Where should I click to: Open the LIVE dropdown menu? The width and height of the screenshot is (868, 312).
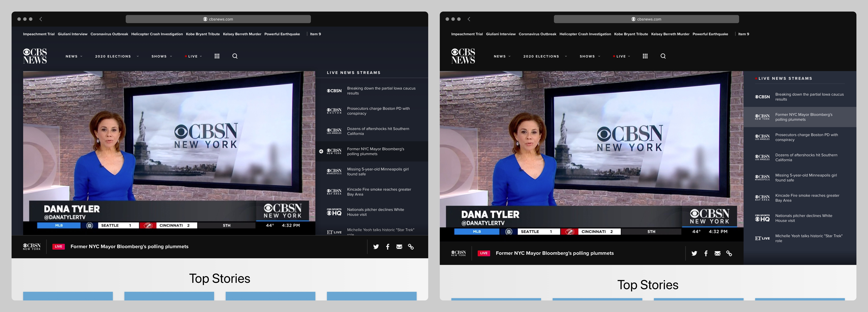(x=193, y=56)
